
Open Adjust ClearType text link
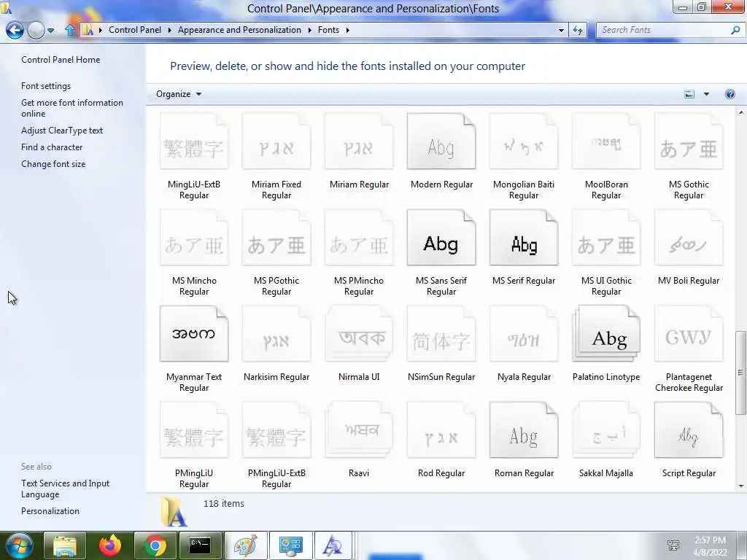[x=62, y=130]
